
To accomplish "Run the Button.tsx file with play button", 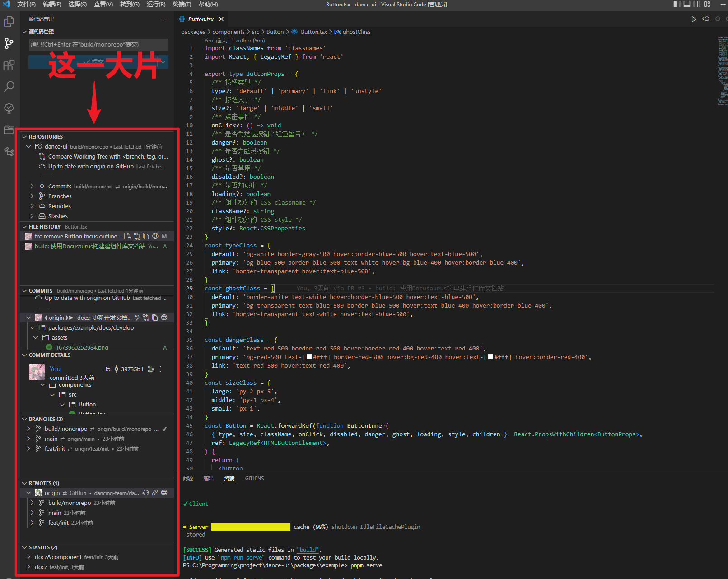I will (694, 19).
